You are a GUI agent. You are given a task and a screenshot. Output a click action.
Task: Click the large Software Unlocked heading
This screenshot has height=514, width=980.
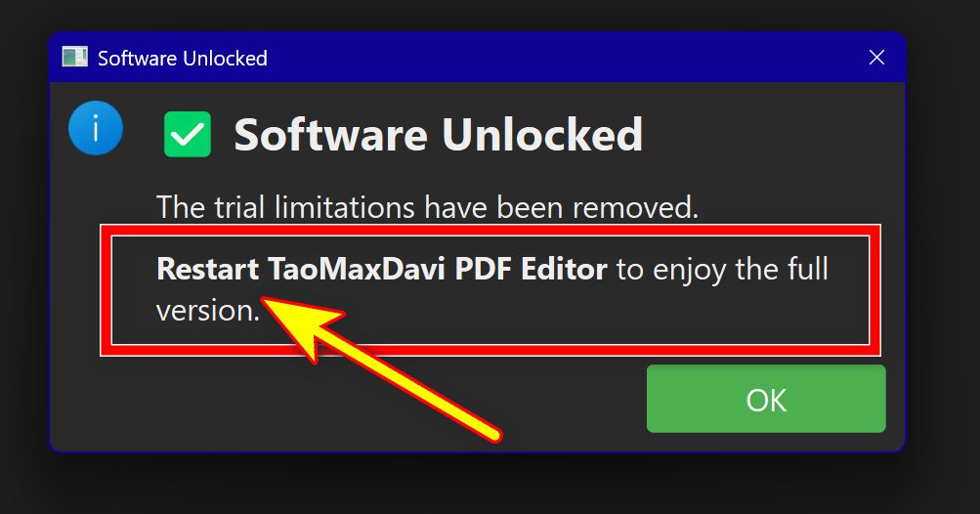pos(438,135)
